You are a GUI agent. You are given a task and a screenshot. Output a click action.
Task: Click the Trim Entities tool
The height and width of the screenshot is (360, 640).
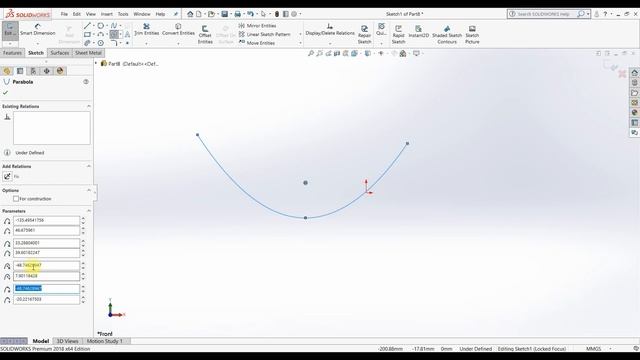147,29
